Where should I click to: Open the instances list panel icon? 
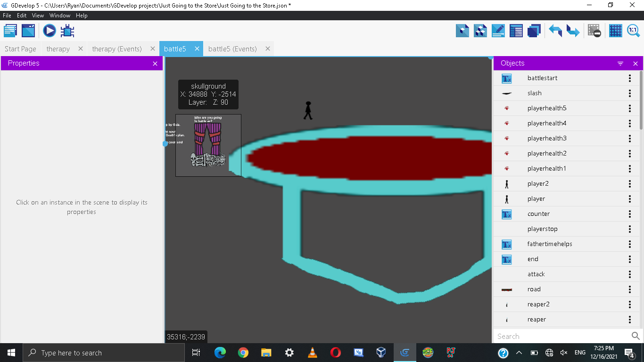tap(516, 31)
